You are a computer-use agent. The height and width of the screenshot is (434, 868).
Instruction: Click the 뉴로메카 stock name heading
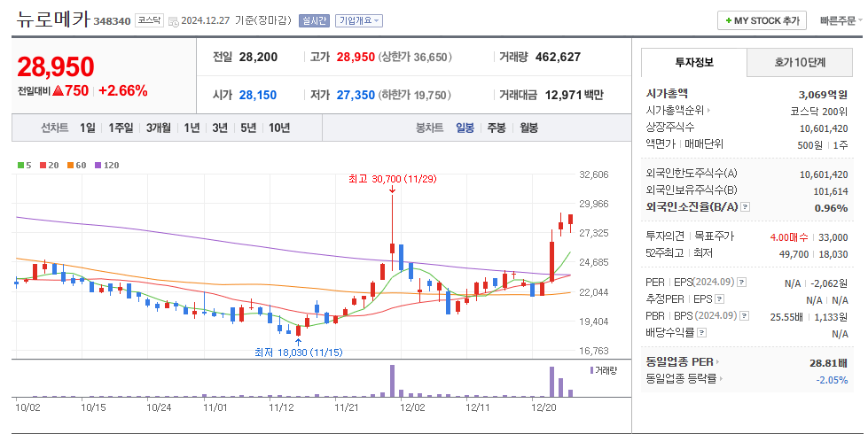click(x=53, y=19)
